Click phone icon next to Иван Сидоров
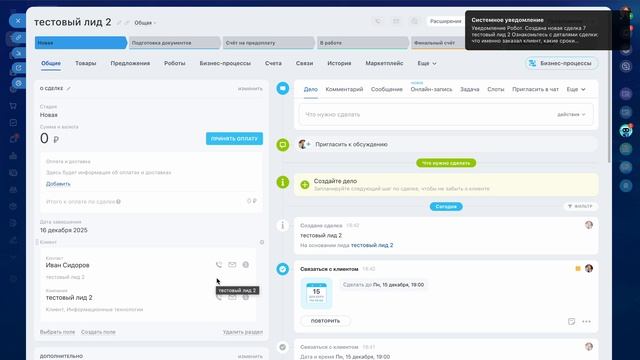The height and width of the screenshot is (360, 640). (219, 264)
